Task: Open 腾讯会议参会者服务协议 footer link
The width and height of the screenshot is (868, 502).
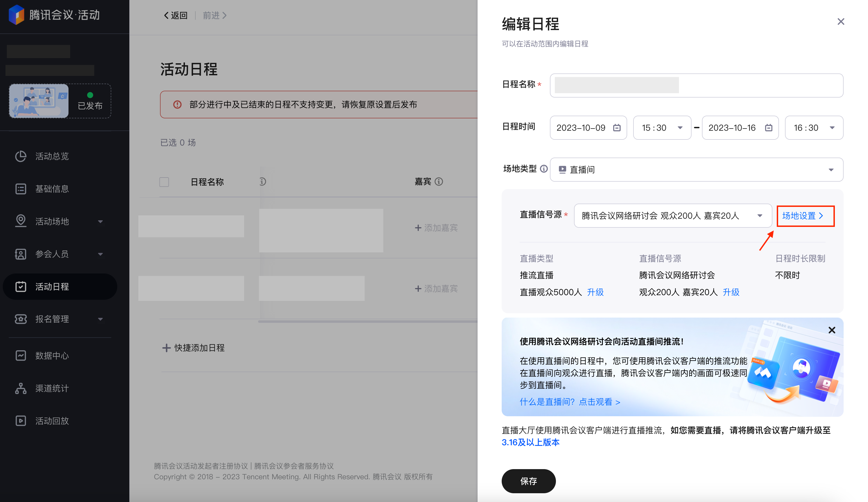Action: point(294,466)
